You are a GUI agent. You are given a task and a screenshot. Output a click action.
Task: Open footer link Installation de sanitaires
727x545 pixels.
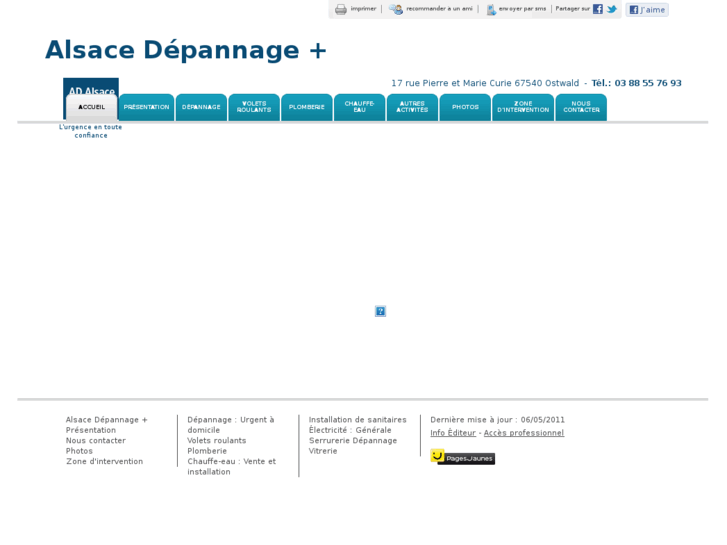click(357, 420)
